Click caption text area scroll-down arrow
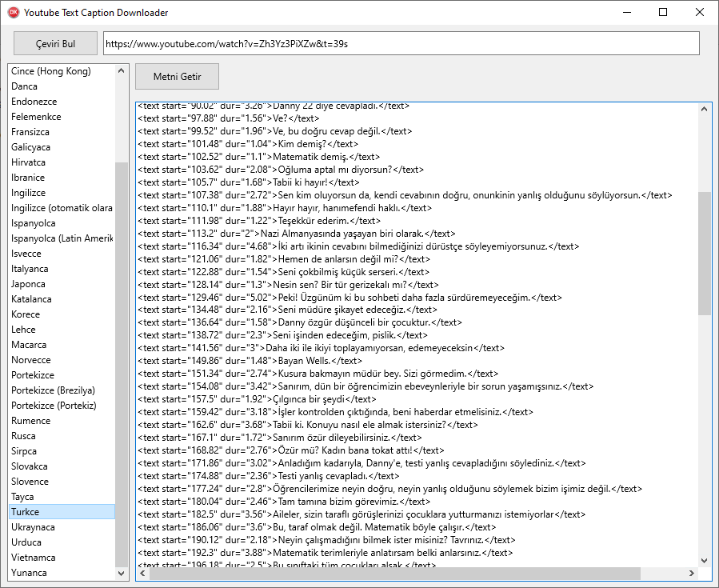719x588 pixels. coord(705,561)
